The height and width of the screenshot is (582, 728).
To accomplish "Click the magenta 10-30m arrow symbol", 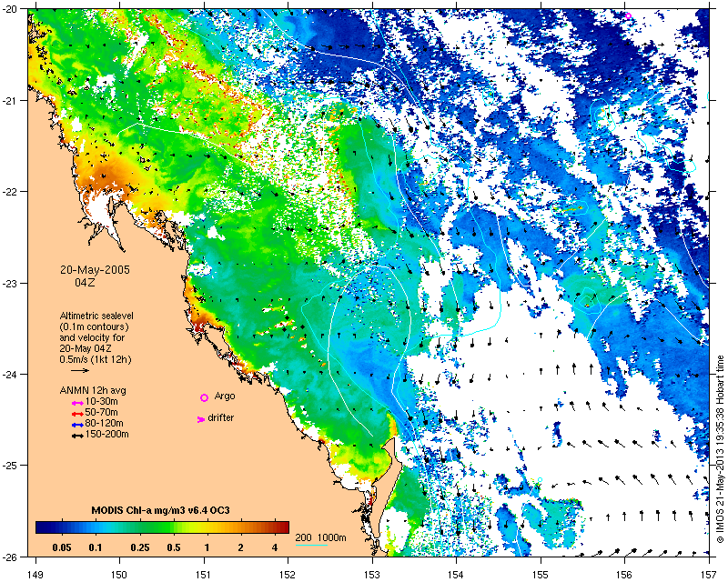I will click(77, 404).
